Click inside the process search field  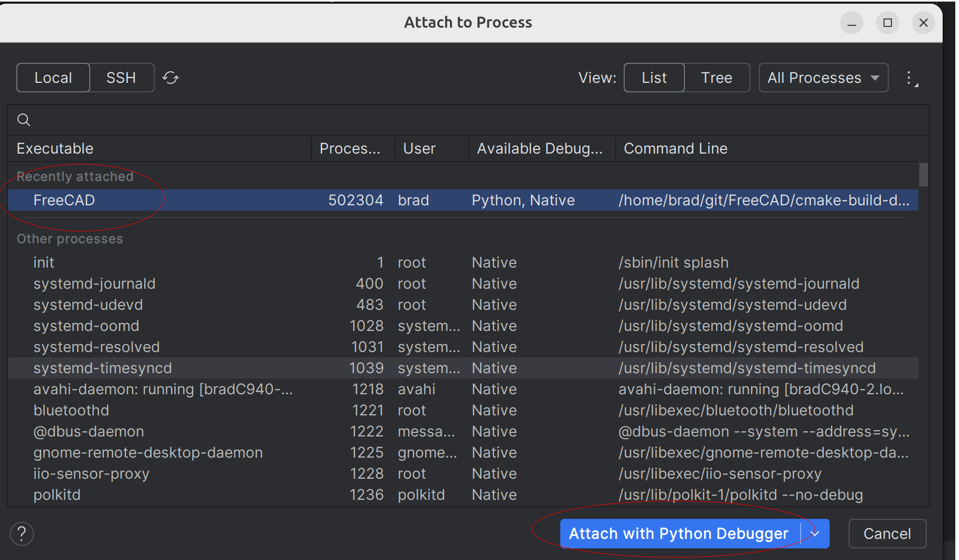465,120
